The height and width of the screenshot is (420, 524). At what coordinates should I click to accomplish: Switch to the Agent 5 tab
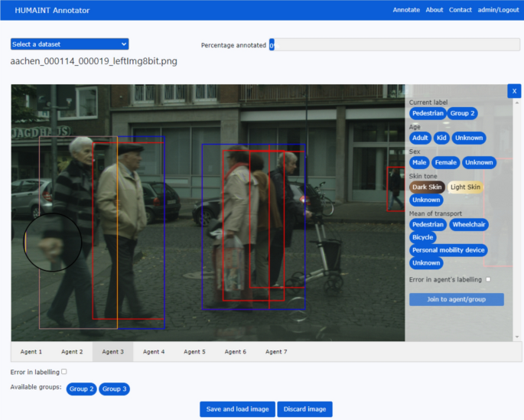click(x=194, y=352)
